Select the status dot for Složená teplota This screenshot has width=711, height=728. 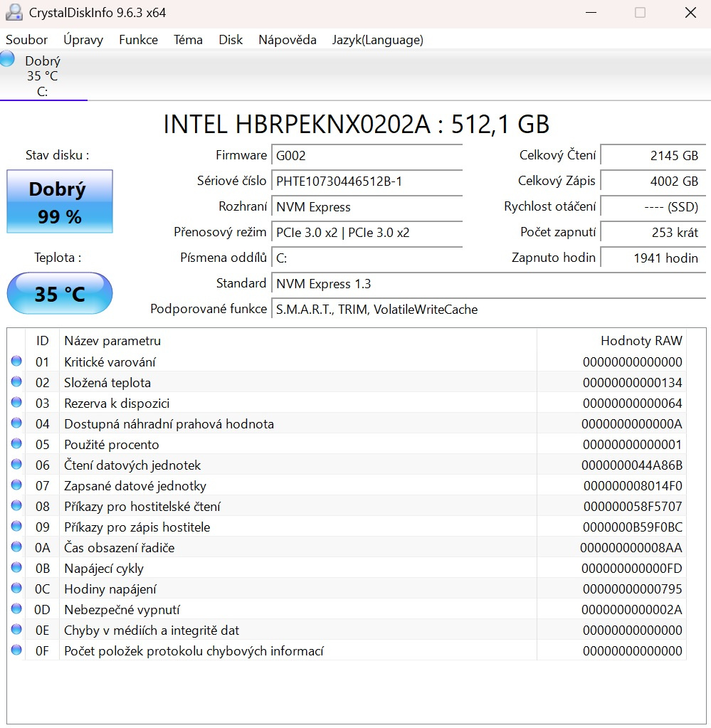pos(16,381)
